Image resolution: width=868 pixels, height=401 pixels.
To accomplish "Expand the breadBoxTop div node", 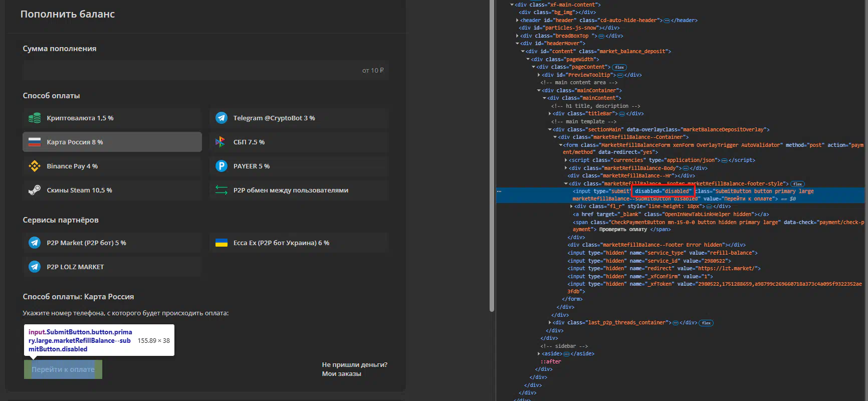I will tap(517, 36).
